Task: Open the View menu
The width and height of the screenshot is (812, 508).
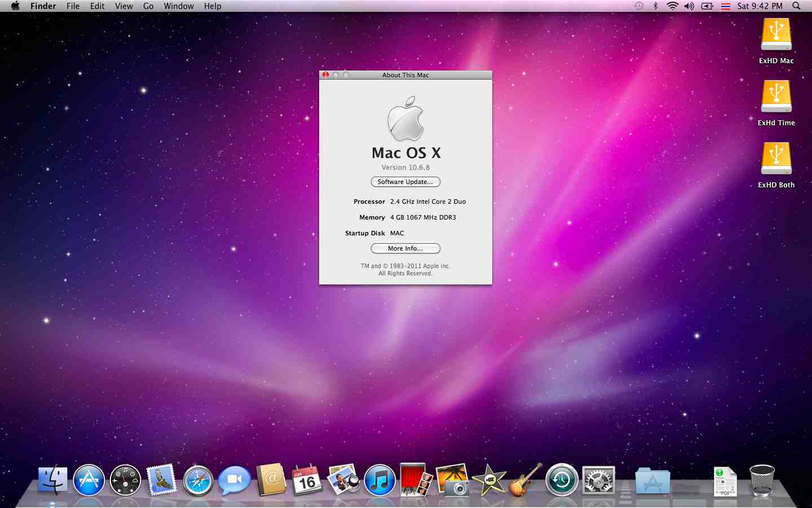Action: click(x=124, y=6)
